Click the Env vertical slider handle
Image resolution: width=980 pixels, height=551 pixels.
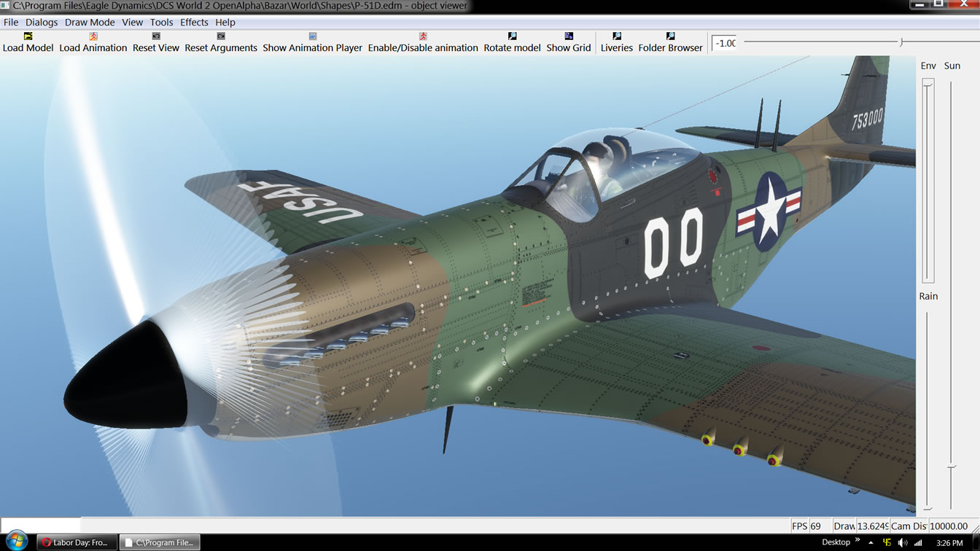pyautogui.click(x=927, y=84)
